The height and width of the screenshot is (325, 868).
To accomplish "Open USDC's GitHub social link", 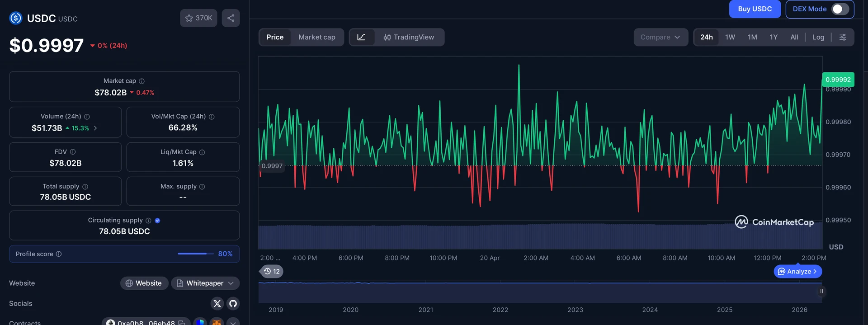I will 233,303.
